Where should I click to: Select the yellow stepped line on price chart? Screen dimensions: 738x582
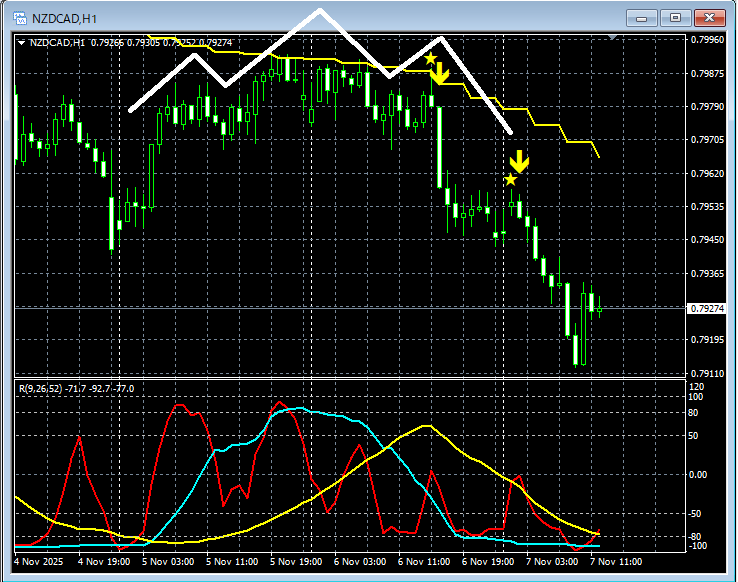pyautogui.click(x=540, y=125)
